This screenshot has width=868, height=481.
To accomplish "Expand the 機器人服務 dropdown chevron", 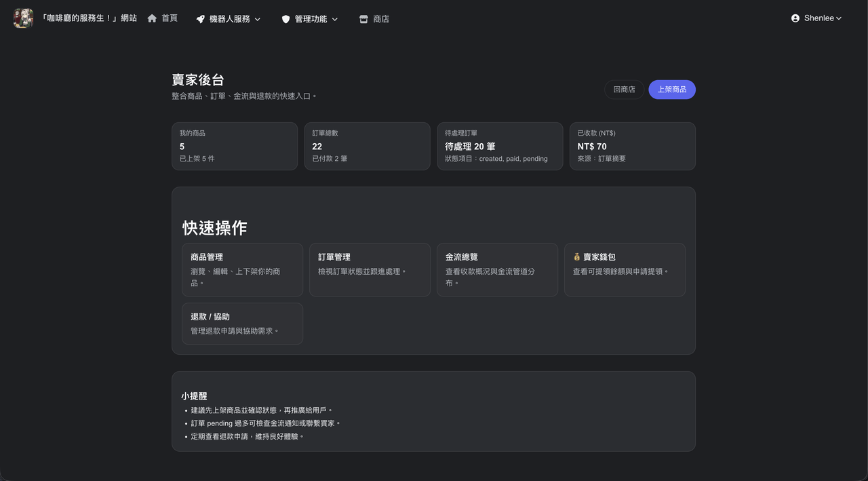I will pos(258,20).
